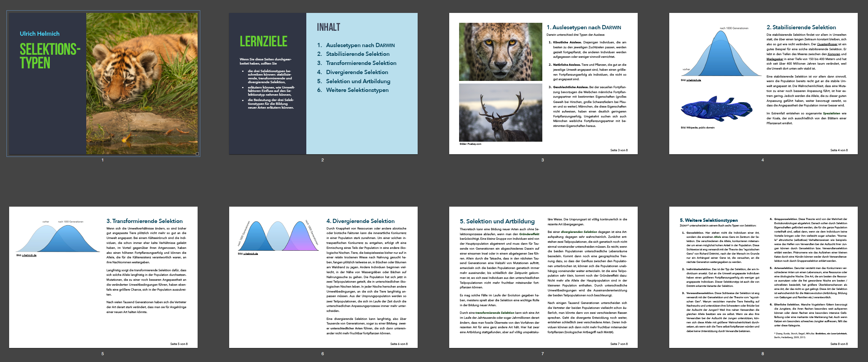Open u-helmich.de link on Transformierende Selektion slide
This screenshot has width=868, height=362.
[x=29, y=255]
